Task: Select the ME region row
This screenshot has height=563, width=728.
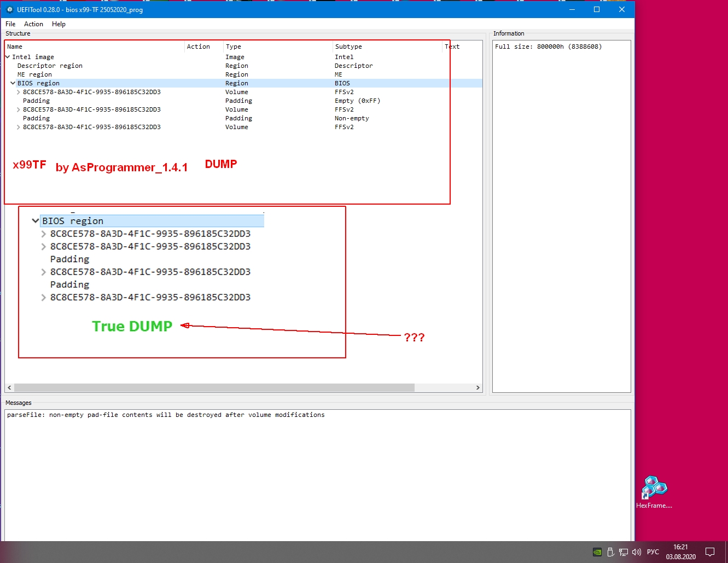Action: pyautogui.click(x=243, y=74)
